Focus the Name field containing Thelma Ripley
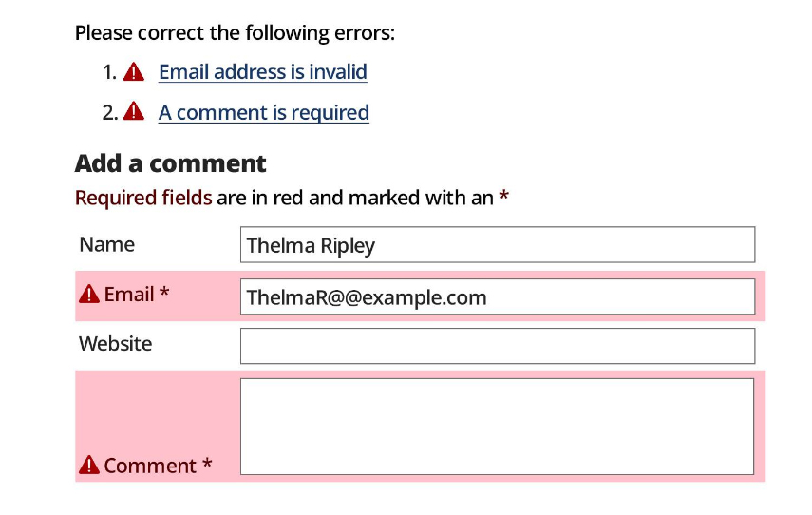This screenshot has height=515, width=812. [498, 244]
